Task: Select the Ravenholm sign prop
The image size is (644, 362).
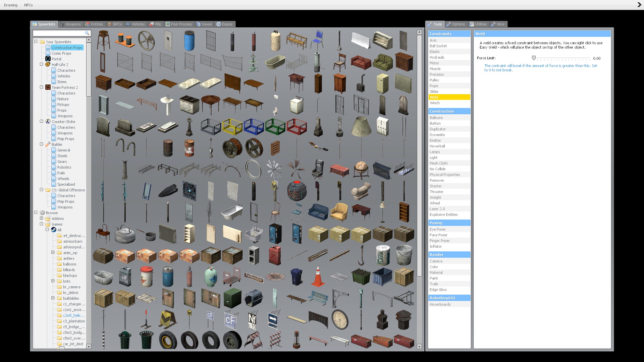Action: 254,277
